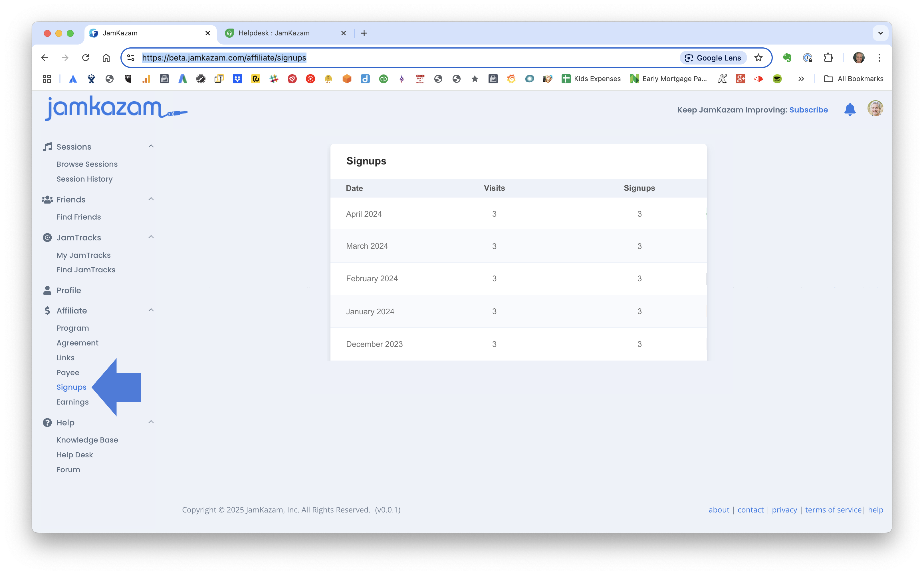Viewport: 924px width, 575px height.
Task: Open the browser extensions puzzle icon
Action: (828, 58)
